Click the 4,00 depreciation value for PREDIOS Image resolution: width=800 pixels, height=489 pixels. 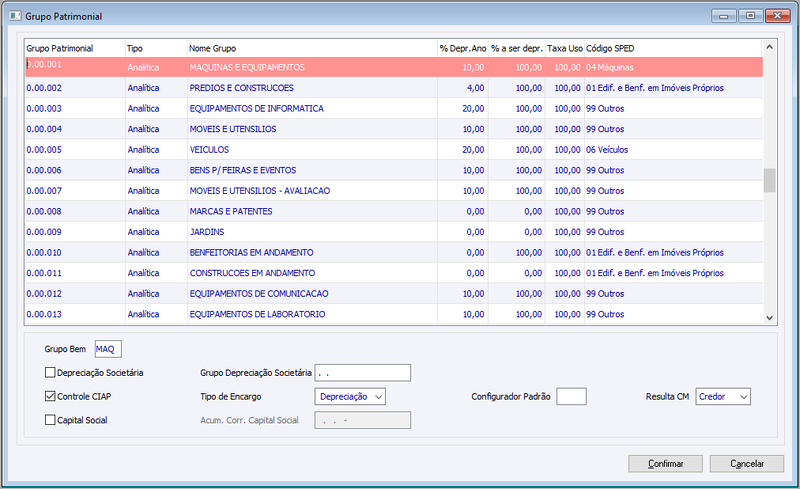[x=476, y=88]
